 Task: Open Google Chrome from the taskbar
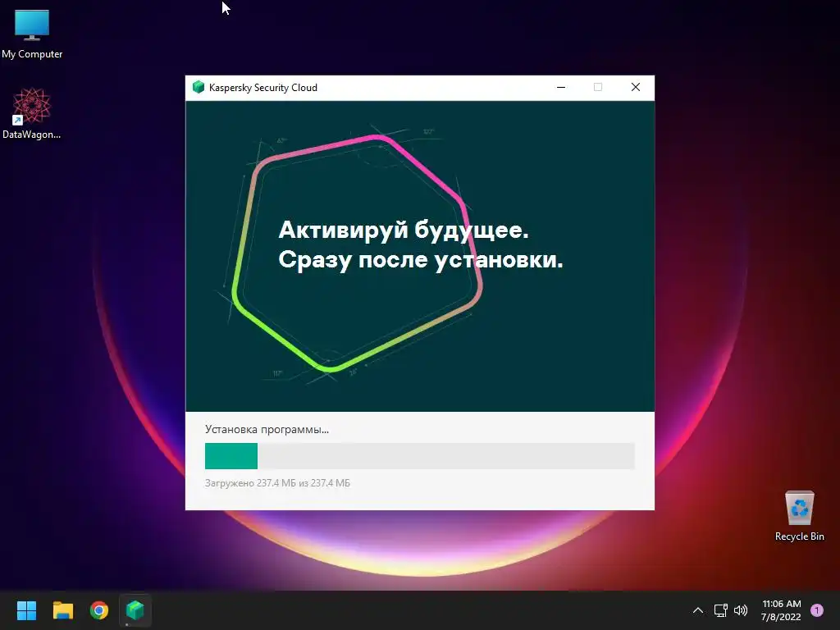pyautogui.click(x=99, y=610)
